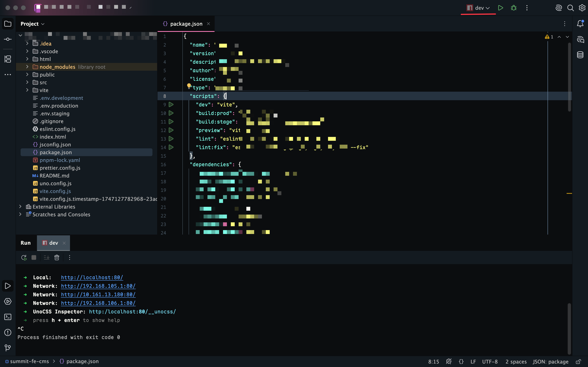Viewport: 588px width, 367px height.
Task: Click the Debug 'dev' bug icon
Action: [x=513, y=8]
